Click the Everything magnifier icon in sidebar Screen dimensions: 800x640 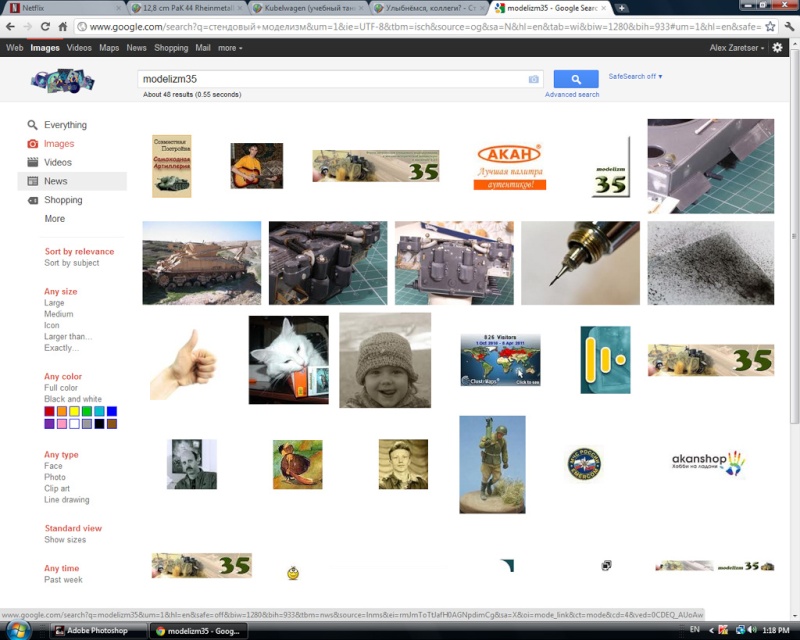(x=32, y=125)
